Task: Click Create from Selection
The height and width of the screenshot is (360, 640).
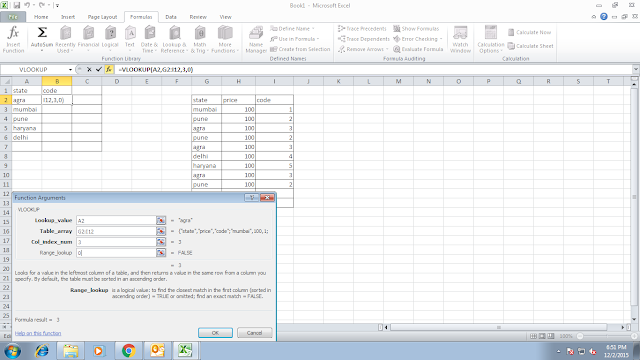Action: [300, 49]
